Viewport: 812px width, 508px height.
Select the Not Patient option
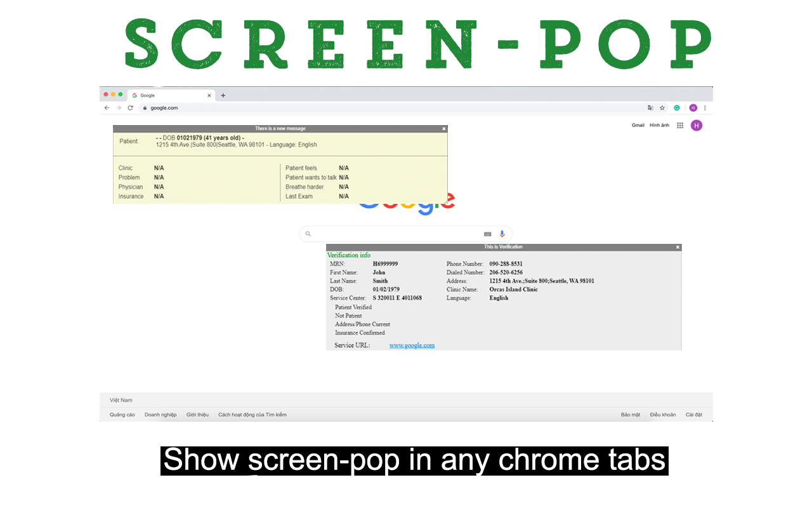(350, 316)
